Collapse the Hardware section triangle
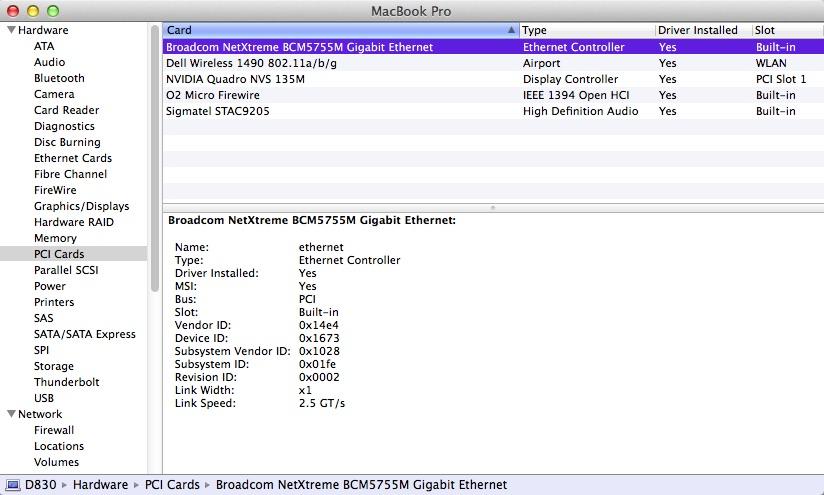This screenshot has width=824, height=495. pyautogui.click(x=11, y=30)
